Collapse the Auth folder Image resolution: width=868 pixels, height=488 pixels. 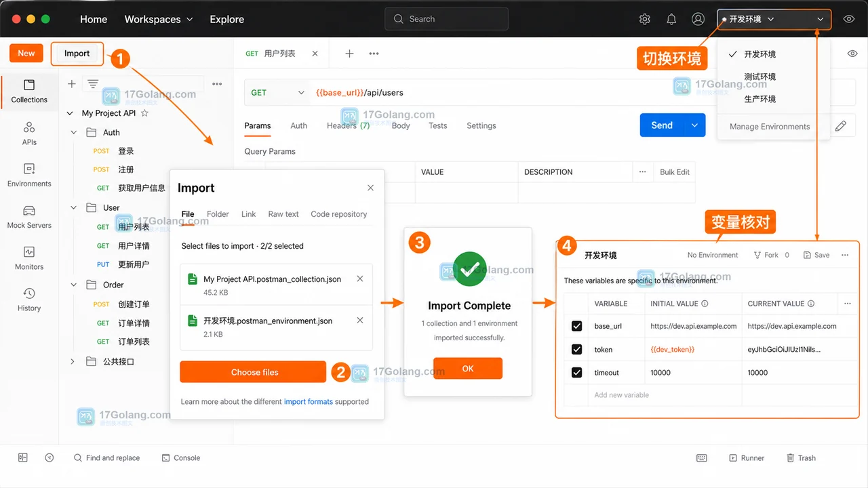(74, 132)
